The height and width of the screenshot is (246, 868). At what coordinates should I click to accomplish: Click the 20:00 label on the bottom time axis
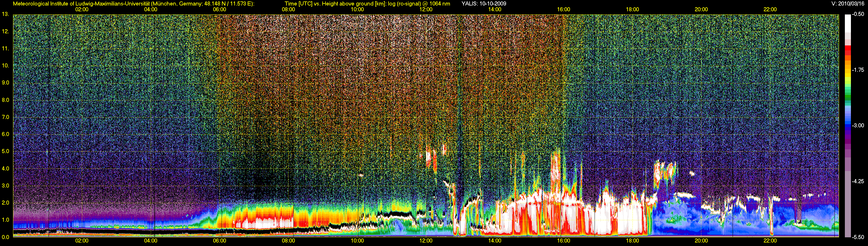tap(701, 241)
